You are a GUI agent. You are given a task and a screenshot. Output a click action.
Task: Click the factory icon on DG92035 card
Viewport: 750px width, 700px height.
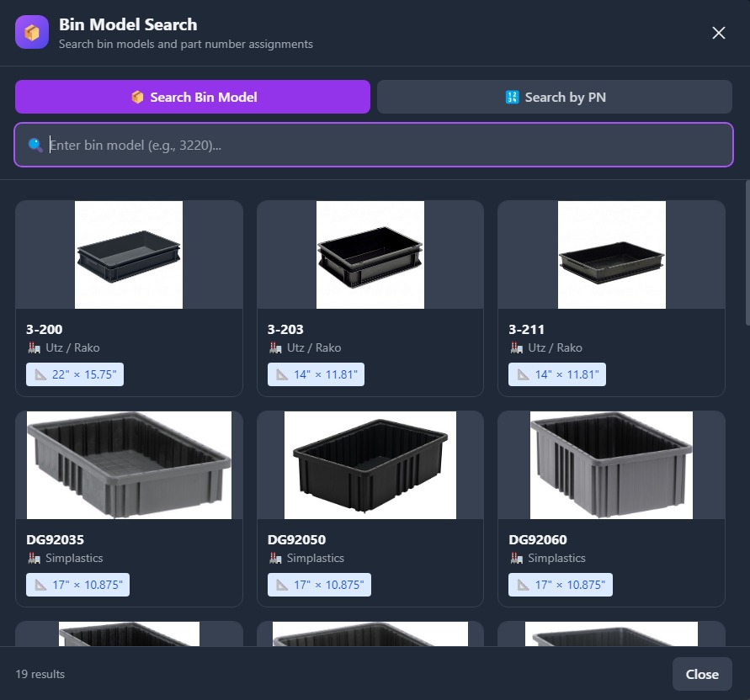pos(35,558)
